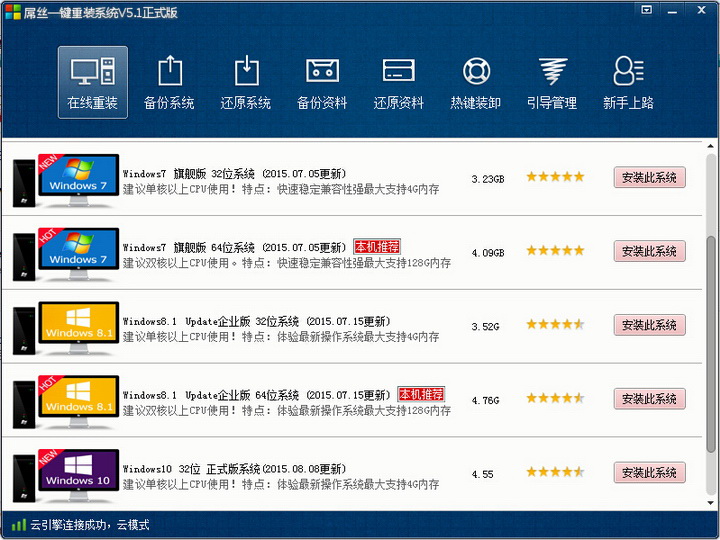This screenshot has width=720, height=540.
Task: Open the 备份资料 data backup tool
Action: click(322, 82)
